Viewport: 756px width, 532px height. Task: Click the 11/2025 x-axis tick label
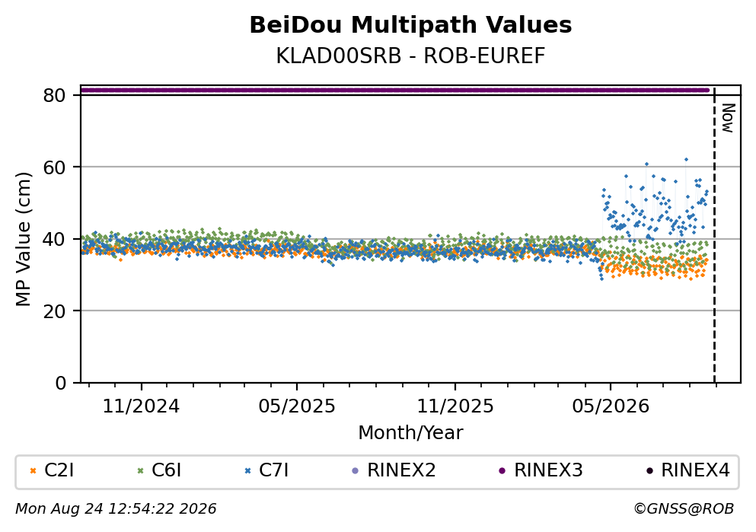[x=455, y=406]
